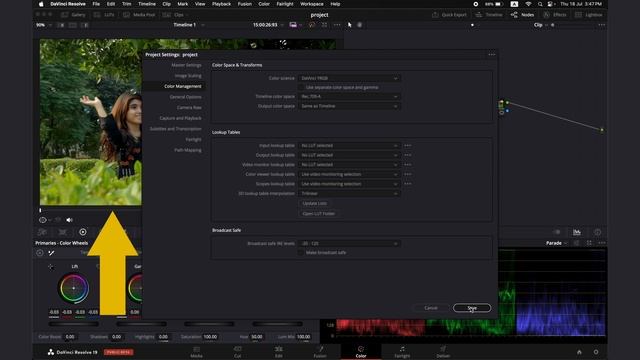Open the Parade scope type dropdown

tap(556, 243)
